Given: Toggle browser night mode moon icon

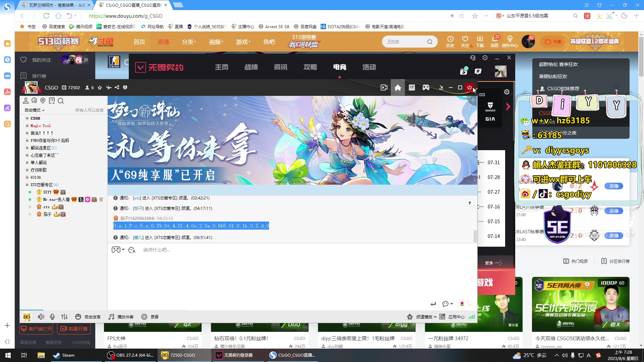Looking at the screenshot, I should tap(624, 16).
